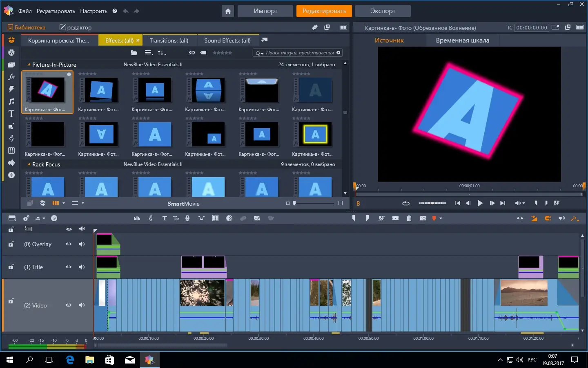Expand the Rack Focus section

(28, 164)
